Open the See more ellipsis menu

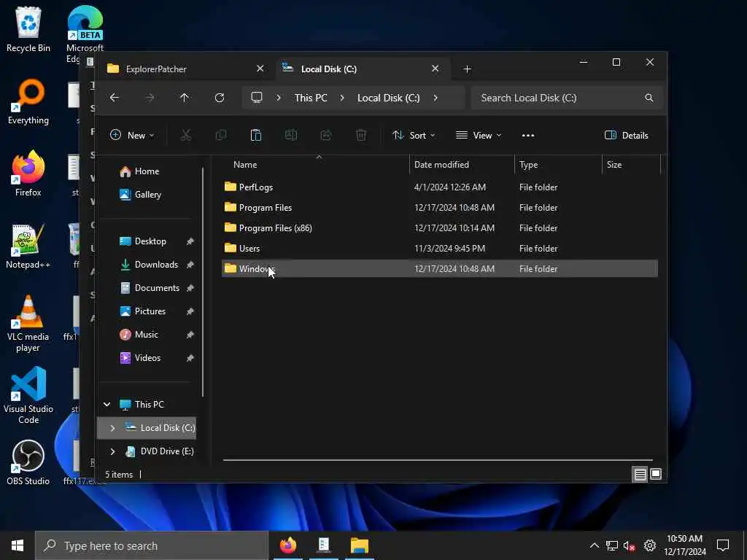click(x=528, y=135)
